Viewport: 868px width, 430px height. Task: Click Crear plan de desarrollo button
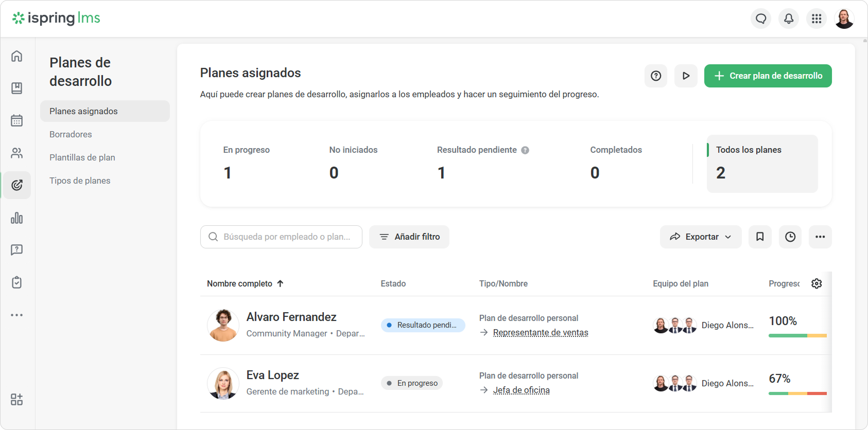pyautogui.click(x=768, y=76)
